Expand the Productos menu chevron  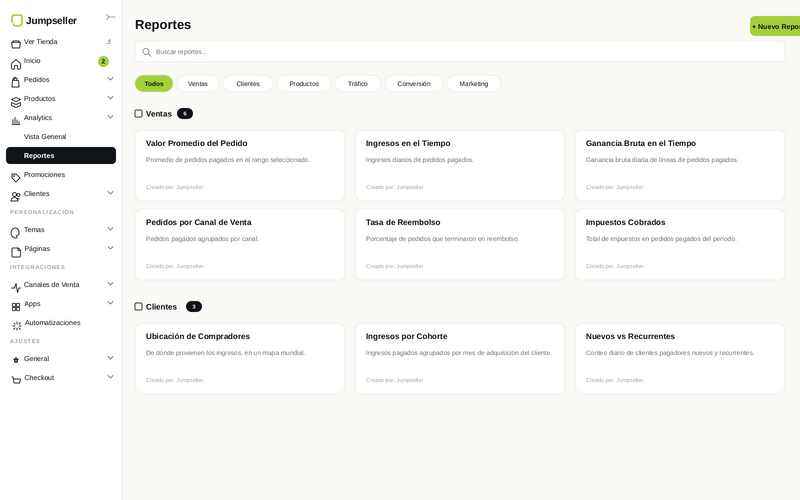(110, 97)
